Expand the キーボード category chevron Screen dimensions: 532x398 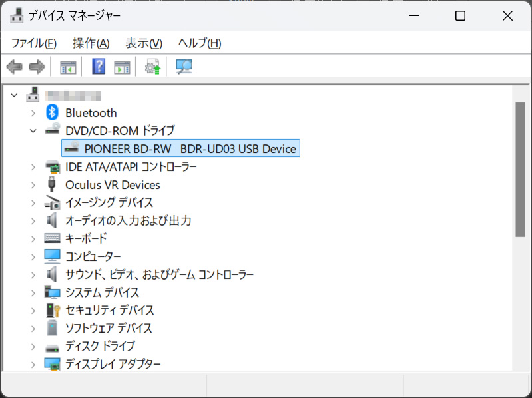click(33, 238)
